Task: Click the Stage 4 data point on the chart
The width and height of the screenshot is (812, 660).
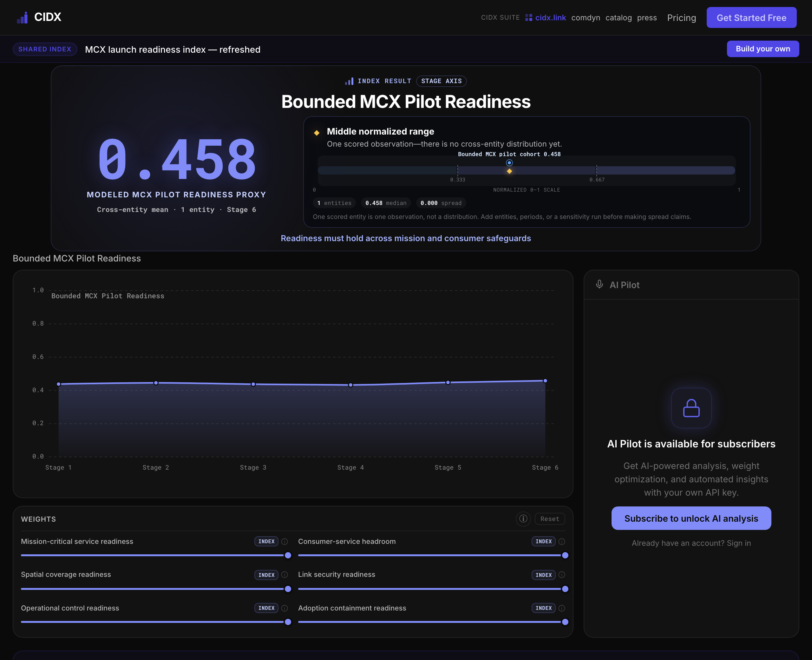Action: [350, 385]
